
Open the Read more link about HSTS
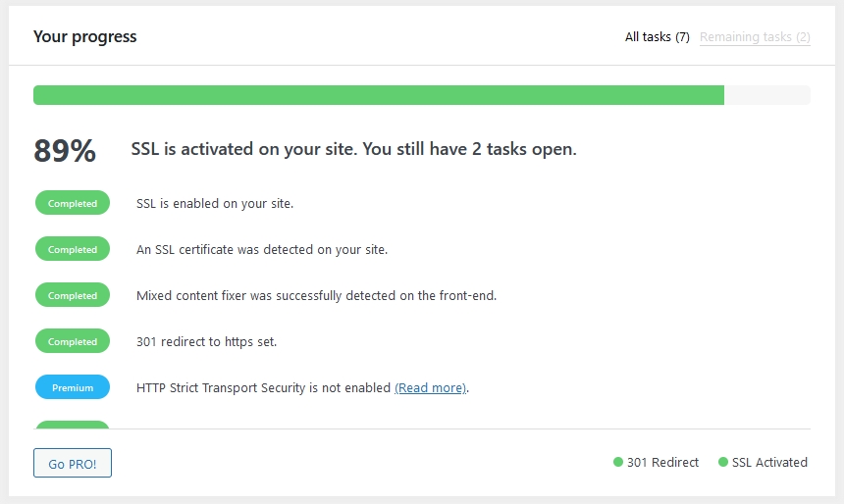(430, 388)
